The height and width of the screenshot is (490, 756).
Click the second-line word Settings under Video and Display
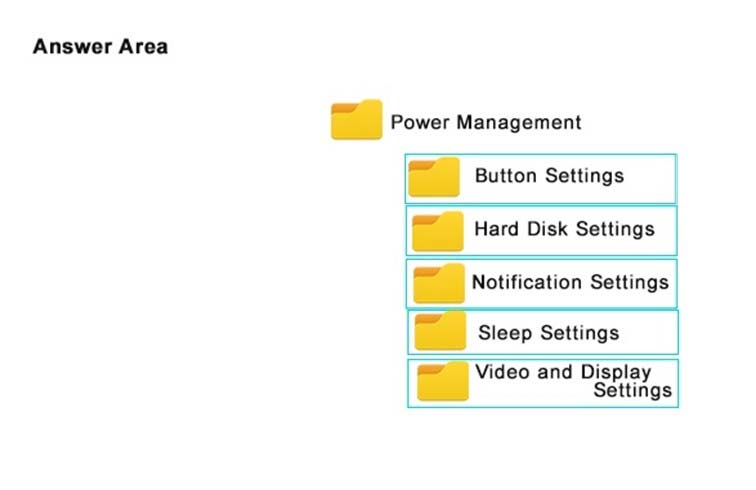click(x=633, y=390)
